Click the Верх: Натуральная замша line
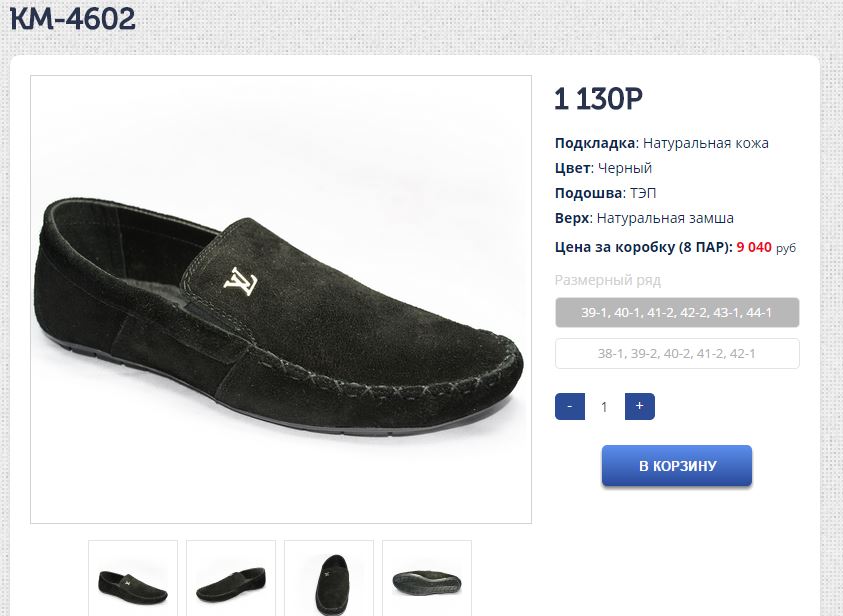The width and height of the screenshot is (843, 616). (644, 218)
